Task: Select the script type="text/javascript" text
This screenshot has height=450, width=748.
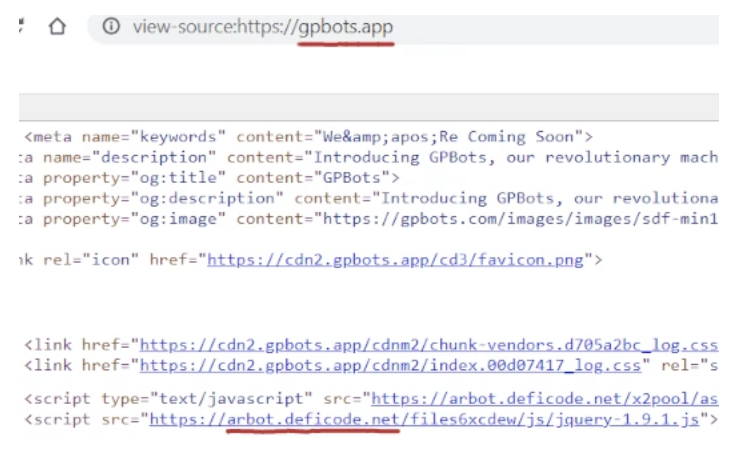Action: point(168,399)
